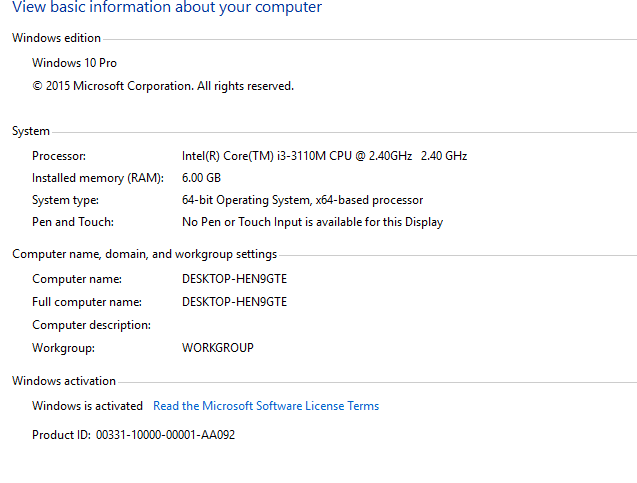The width and height of the screenshot is (637, 483).
Task: Select the '64-bit Operating System' value
Action: tap(302, 200)
